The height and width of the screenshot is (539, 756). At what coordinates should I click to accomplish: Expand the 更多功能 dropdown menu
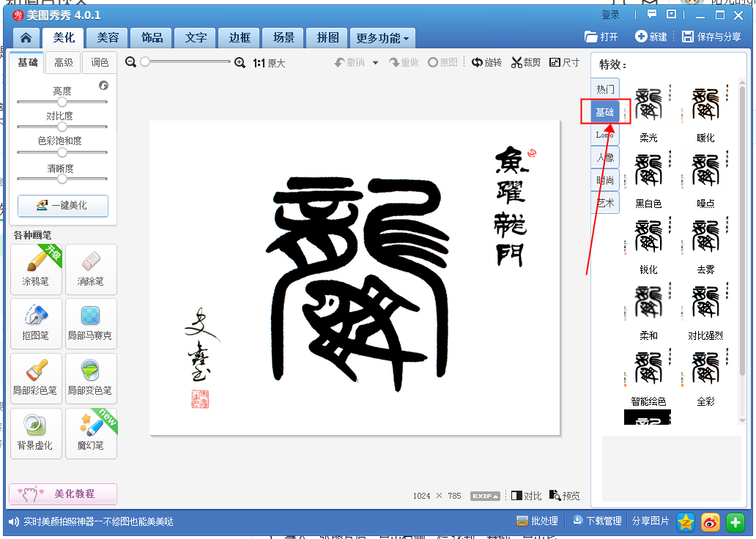(x=383, y=38)
